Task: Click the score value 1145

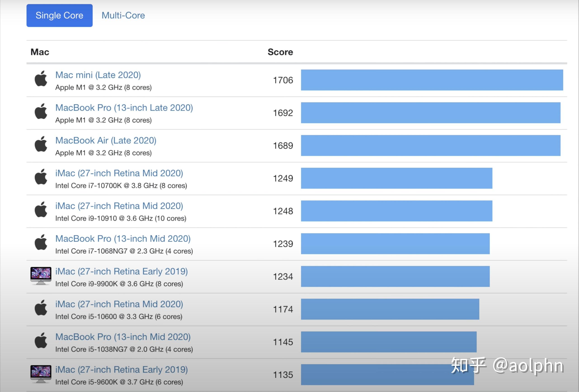Action: tap(283, 342)
